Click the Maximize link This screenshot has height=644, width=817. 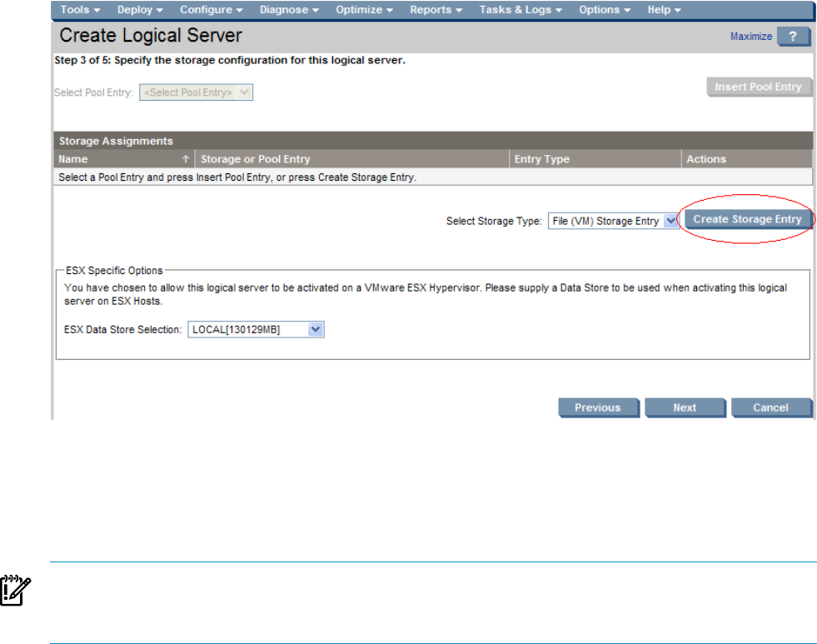click(750, 37)
